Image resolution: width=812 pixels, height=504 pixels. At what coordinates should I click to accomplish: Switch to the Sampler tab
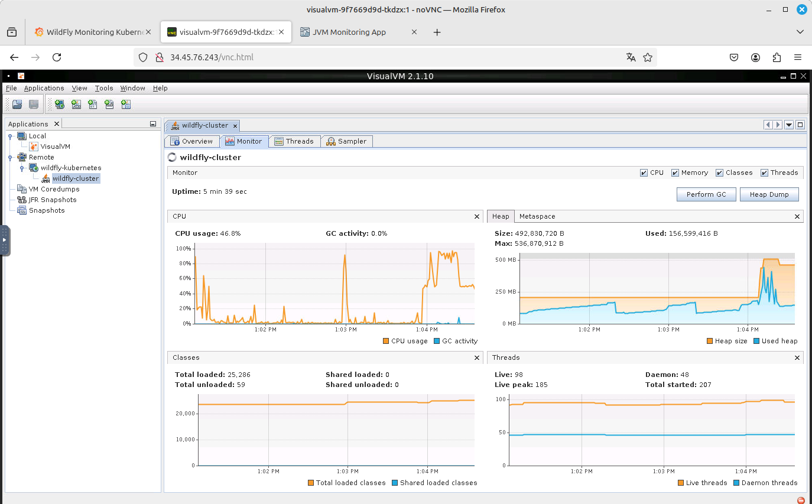(347, 141)
